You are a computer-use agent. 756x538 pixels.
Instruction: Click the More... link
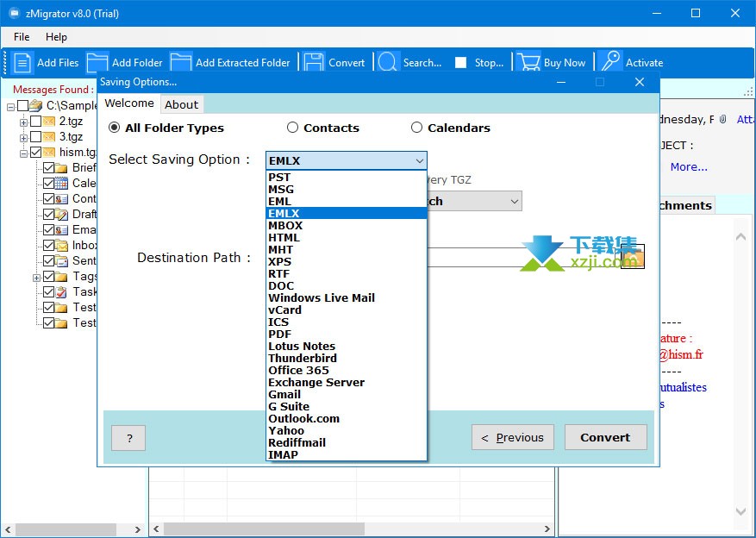pyautogui.click(x=689, y=166)
